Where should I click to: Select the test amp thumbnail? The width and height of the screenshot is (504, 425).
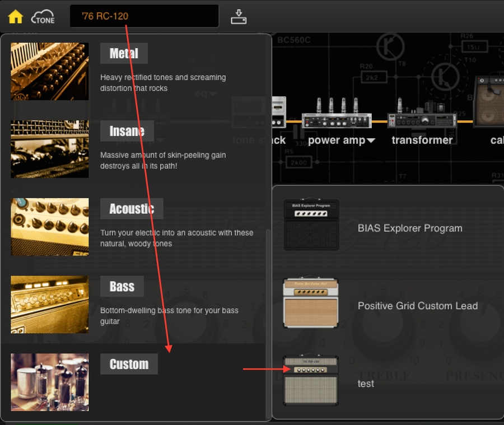click(x=311, y=381)
